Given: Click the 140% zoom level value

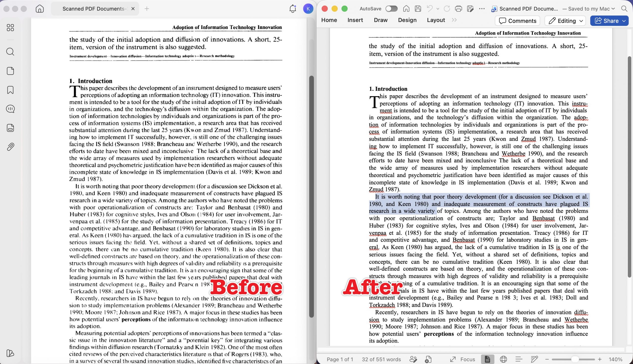Looking at the screenshot, I should coord(615,359).
